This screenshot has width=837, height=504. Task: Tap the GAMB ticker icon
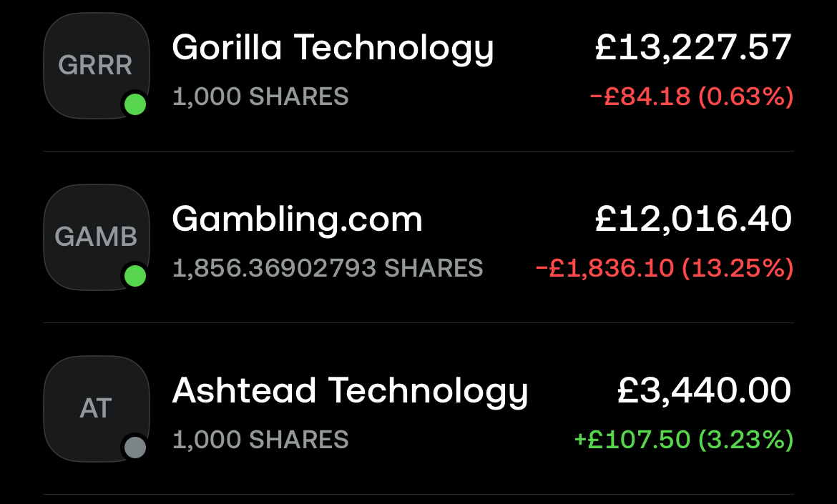pyautogui.click(x=95, y=237)
